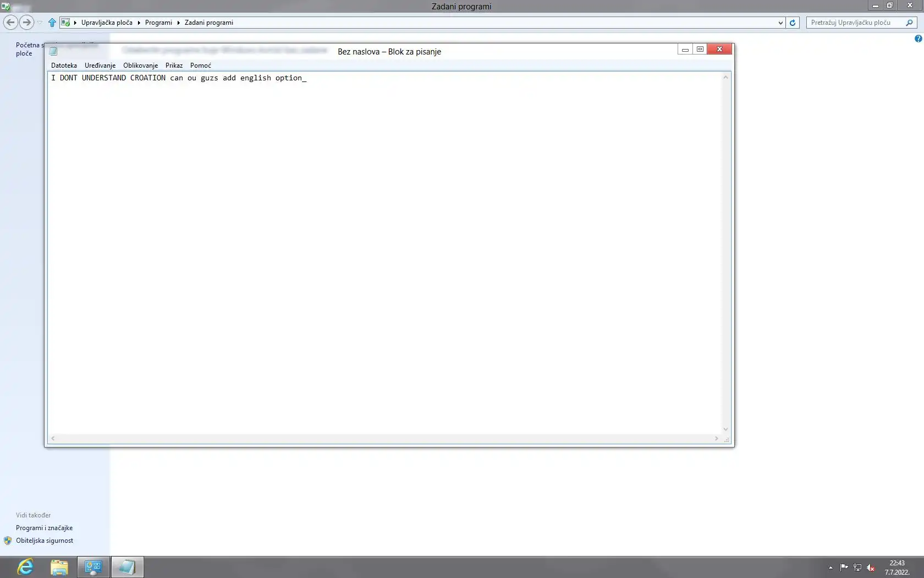Open Control Panel help icon
Screen dimensions: 924x578
(918, 39)
